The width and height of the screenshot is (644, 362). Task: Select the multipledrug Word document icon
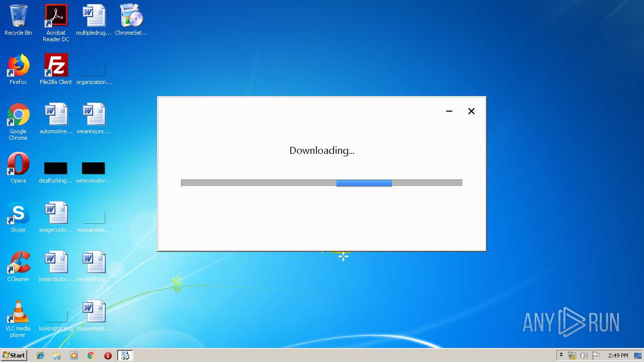click(94, 20)
